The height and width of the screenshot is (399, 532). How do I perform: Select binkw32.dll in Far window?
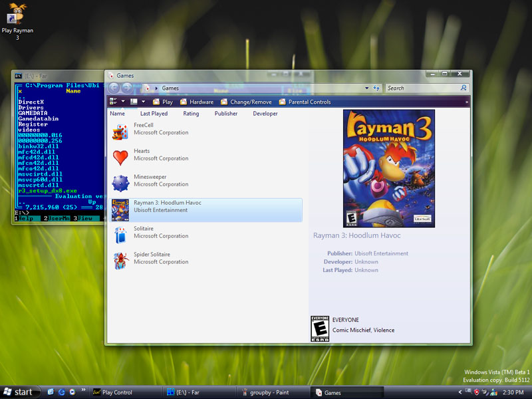coord(39,146)
